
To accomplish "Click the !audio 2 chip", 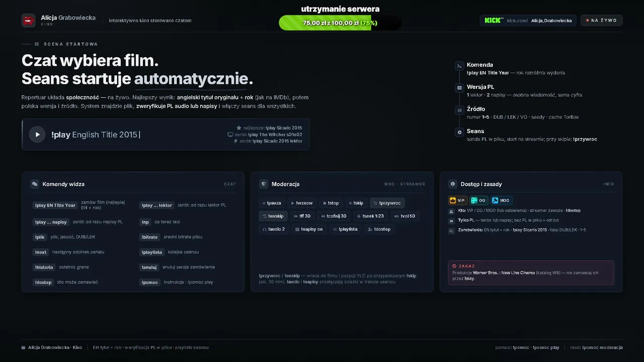I will pos(274,229).
